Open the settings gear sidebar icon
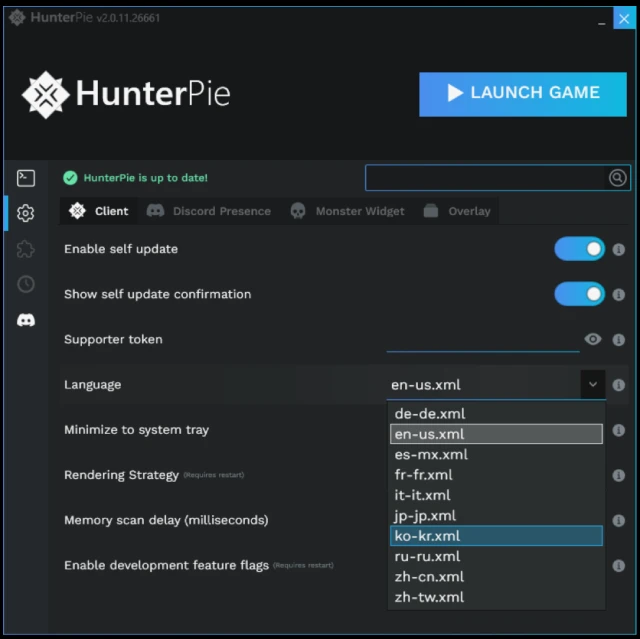 [26, 213]
